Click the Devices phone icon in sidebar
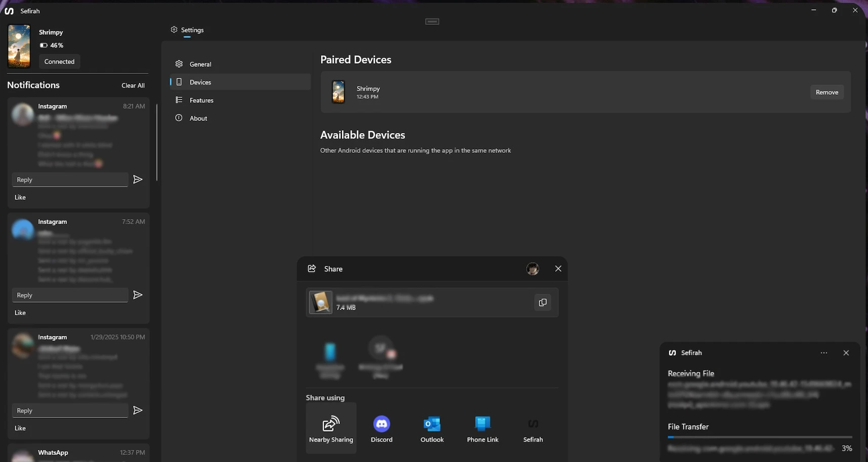 pos(179,82)
